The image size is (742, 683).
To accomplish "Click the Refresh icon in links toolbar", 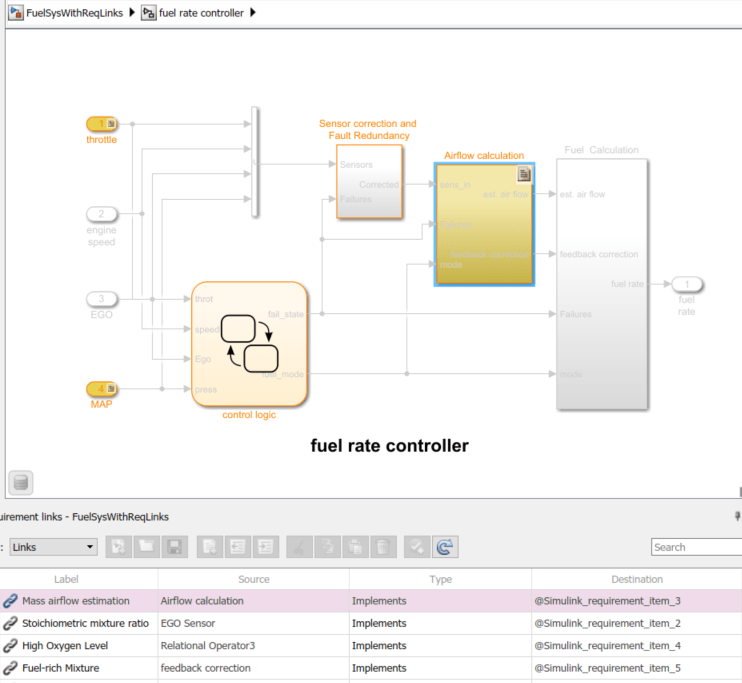I will [x=446, y=547].
